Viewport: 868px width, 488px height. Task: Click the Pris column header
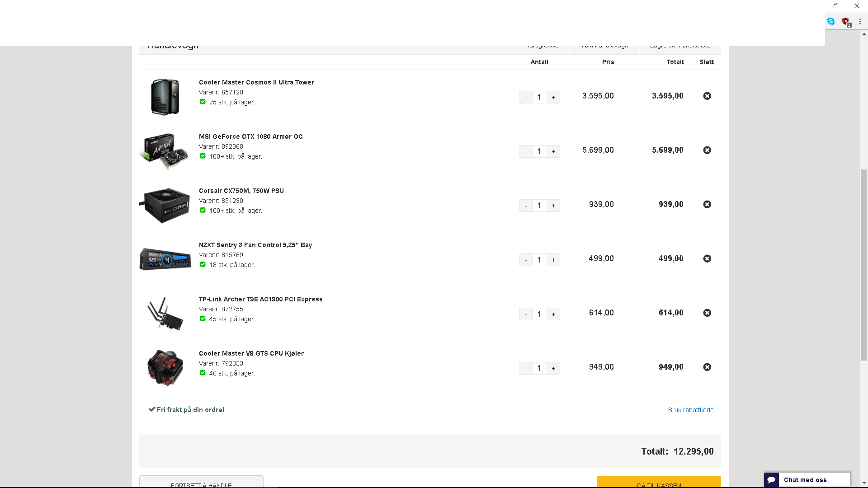[608, 62]
